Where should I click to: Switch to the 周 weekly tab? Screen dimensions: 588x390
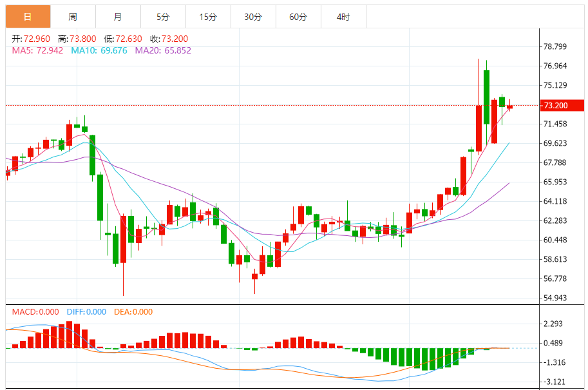pos(73,17)
